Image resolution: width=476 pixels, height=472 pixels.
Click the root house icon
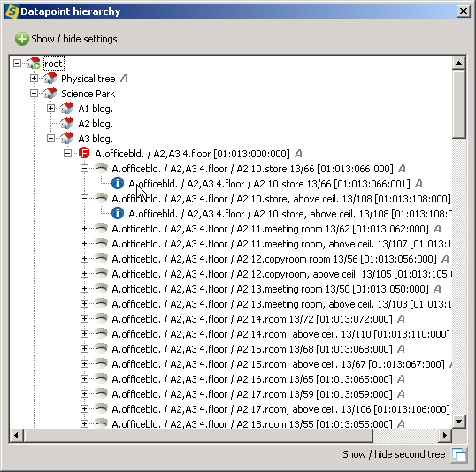click(34, 63)
